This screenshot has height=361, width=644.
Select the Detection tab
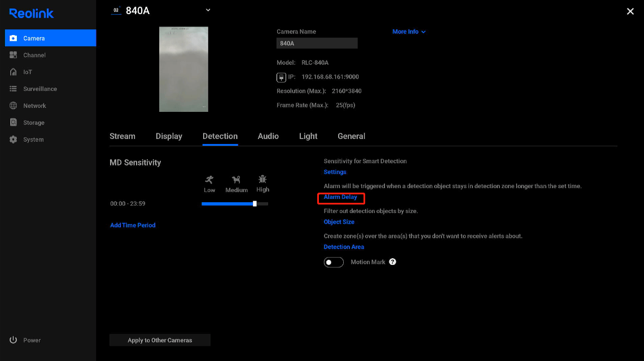(220, 136)
